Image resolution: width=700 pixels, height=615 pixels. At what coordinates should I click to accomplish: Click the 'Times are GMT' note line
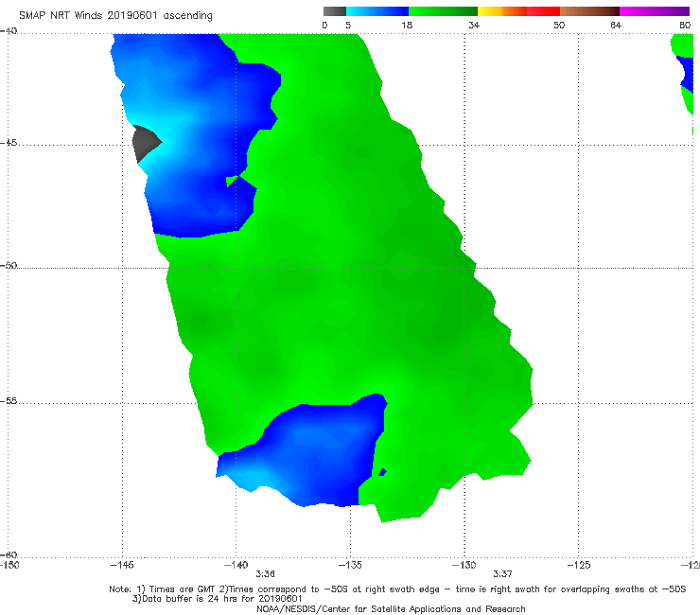pyautogui.click(x=397, y=589)
